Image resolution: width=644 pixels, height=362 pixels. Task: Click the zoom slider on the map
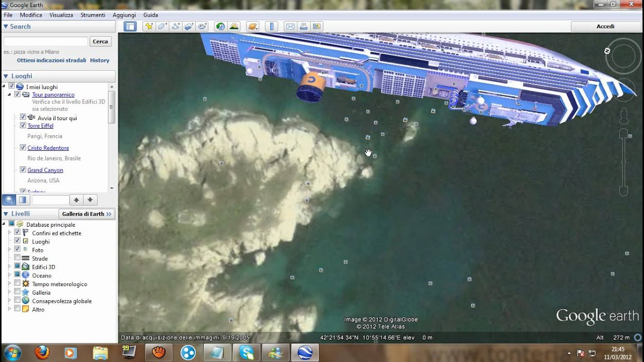(623, 162)
